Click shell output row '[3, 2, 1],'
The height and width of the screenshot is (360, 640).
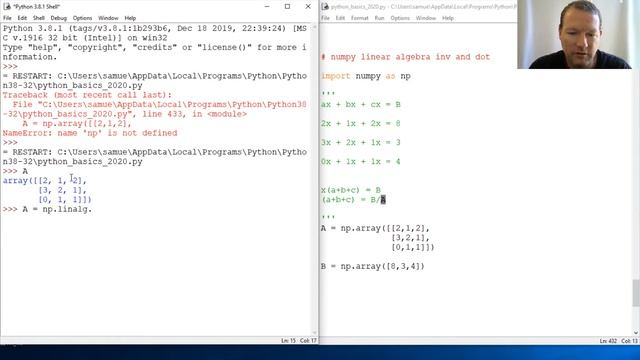click(62, 190)
